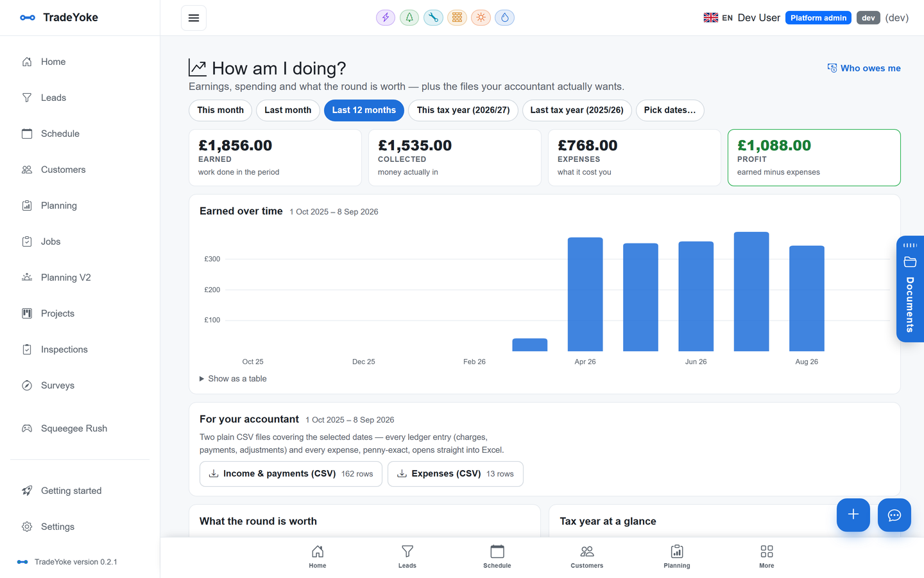The height and width of the screenshot is (578, 924).
Task: Switch language via the UK flag
Action: tap(710, 18)
